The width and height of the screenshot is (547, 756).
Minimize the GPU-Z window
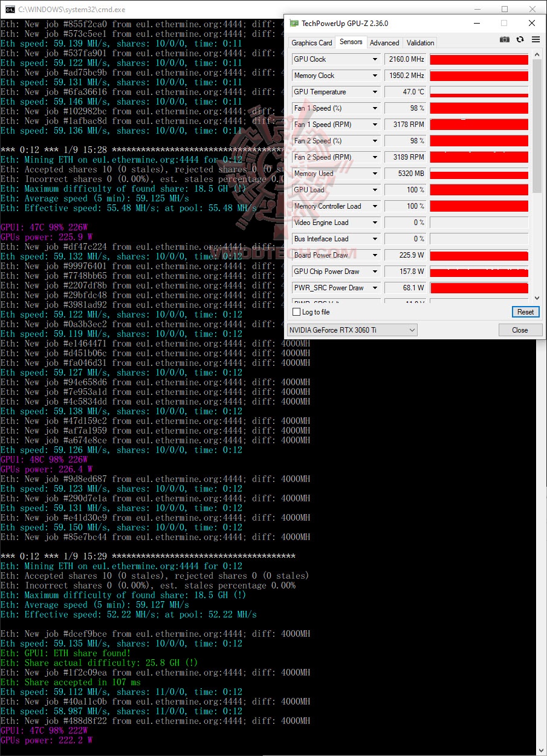click(476, 24)
